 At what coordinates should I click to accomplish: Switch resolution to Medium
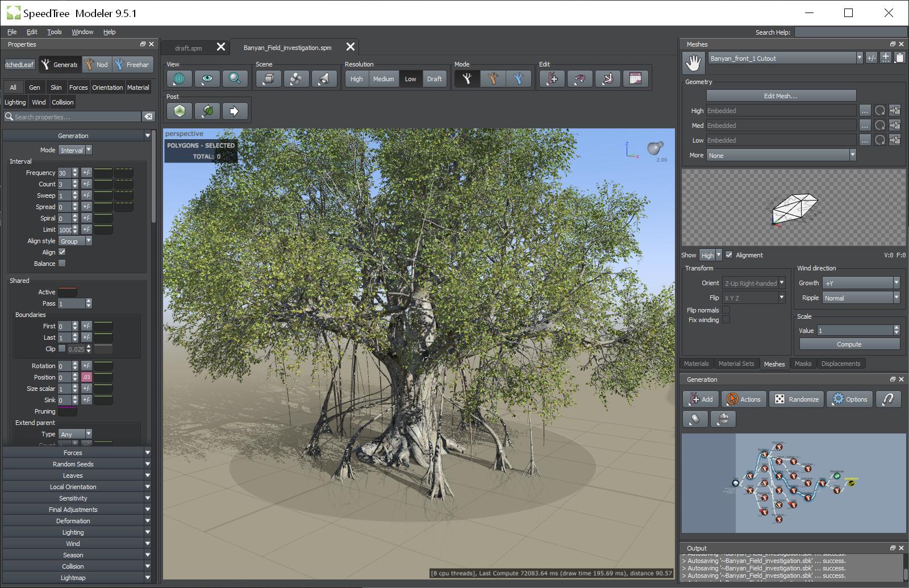coord(383,79)
